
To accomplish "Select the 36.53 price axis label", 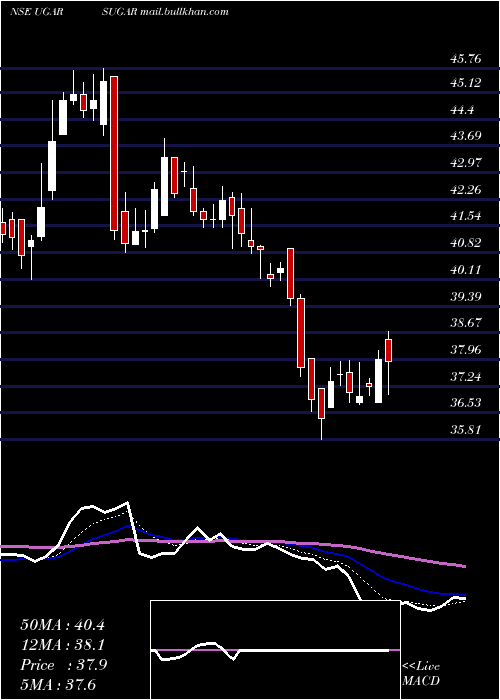I will pos(466,403).
